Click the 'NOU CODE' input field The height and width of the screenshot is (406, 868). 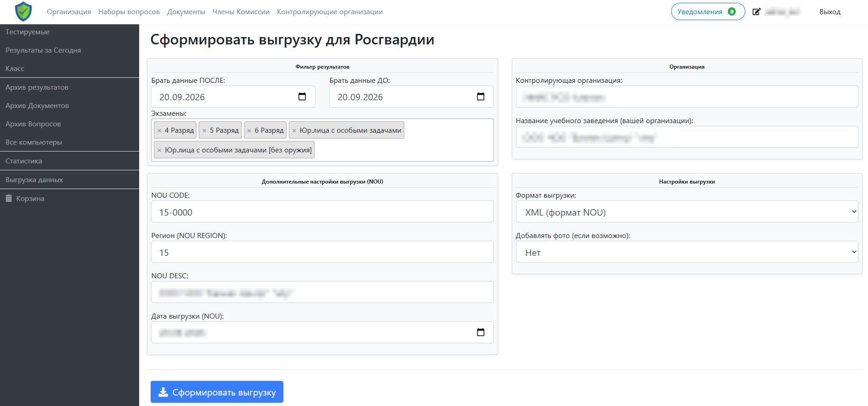click(322, 212)
